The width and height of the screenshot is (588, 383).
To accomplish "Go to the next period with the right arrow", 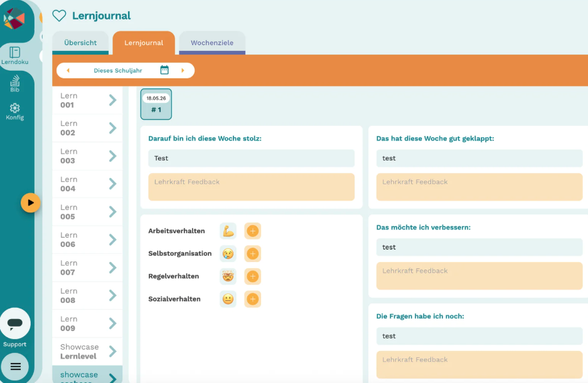I will pyautogui.click(x=183, y=70).
